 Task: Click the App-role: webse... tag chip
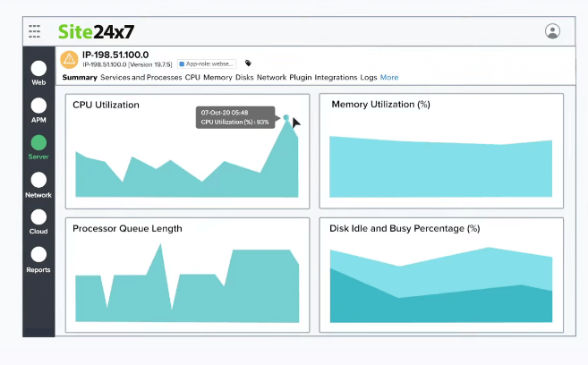click(207, 64)
